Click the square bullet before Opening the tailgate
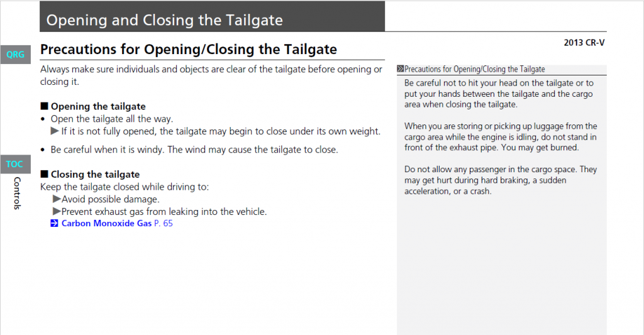This screenshot has width=644, height=335. (44, 107)
